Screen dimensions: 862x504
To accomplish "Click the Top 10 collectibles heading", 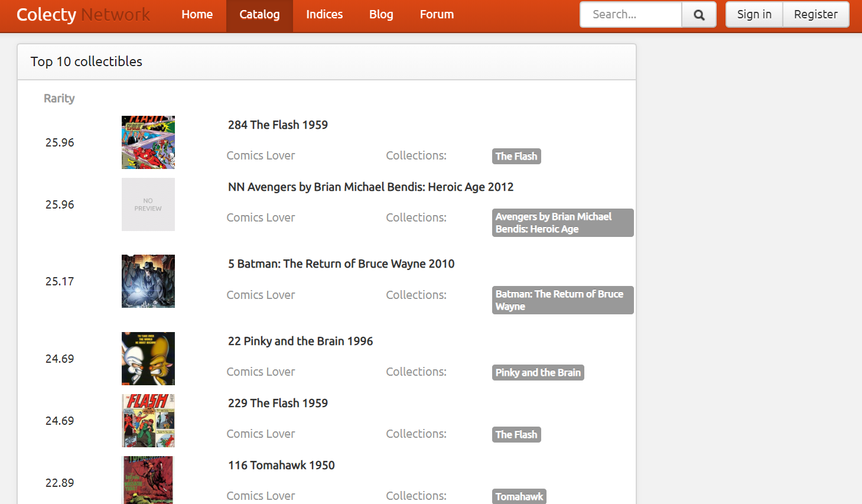I will point(86,61).
